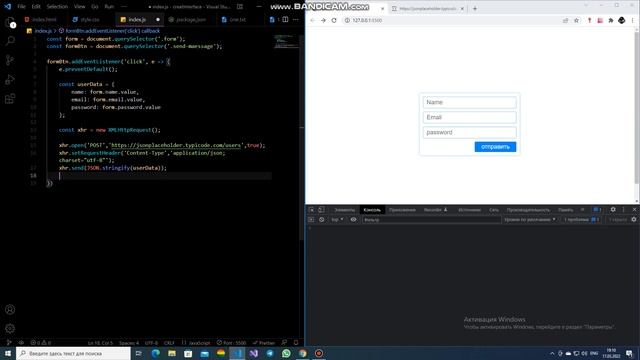This screenshot has width=640, height=360.
Task: Click the DevTools inspect element icon
Action: [311, 210]
